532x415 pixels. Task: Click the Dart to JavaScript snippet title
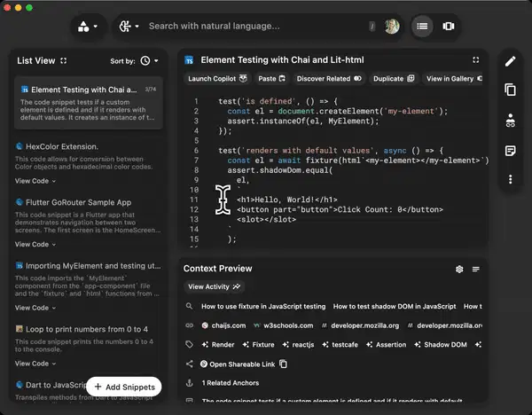tap(57, 385)
